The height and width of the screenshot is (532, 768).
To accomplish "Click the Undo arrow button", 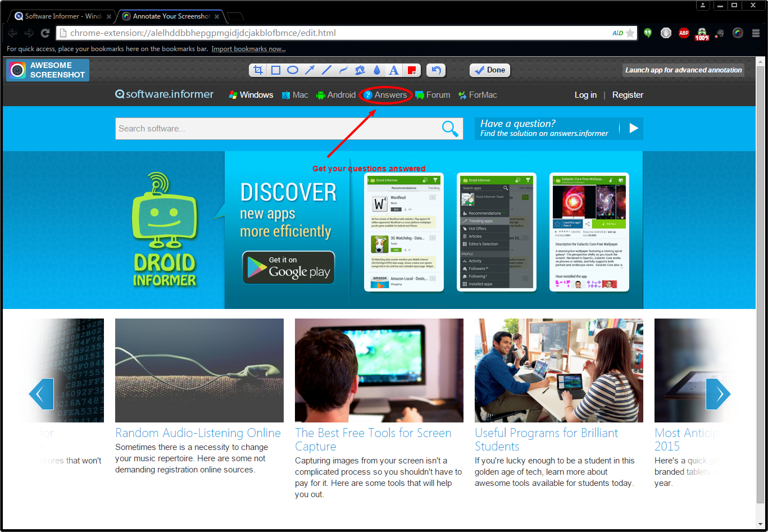I will pos(436,70).
